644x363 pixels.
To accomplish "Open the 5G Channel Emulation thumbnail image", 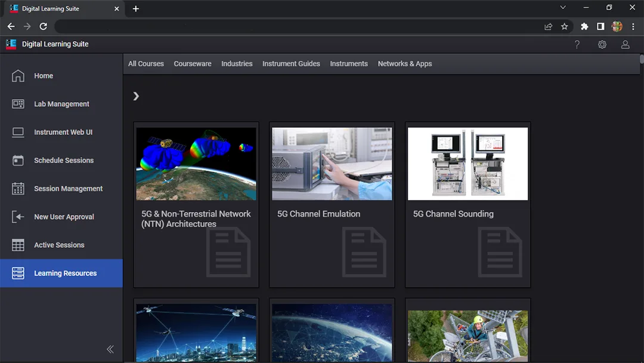I will click(x=332, y=164).
